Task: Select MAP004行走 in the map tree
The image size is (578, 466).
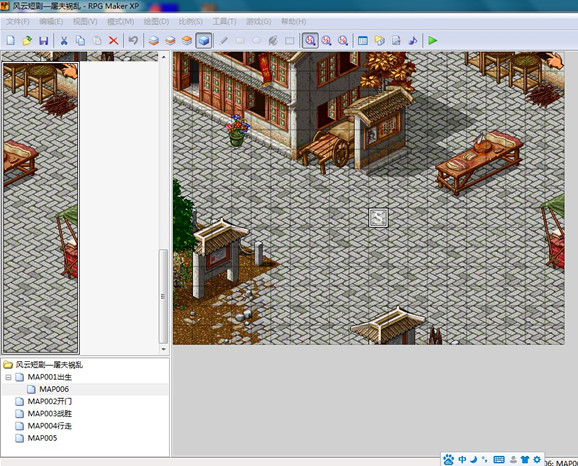Action: [50, 426]
